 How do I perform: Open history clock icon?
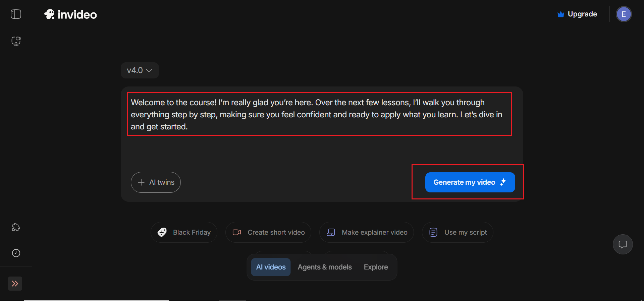pyautogui.click(x=16, y=253)
